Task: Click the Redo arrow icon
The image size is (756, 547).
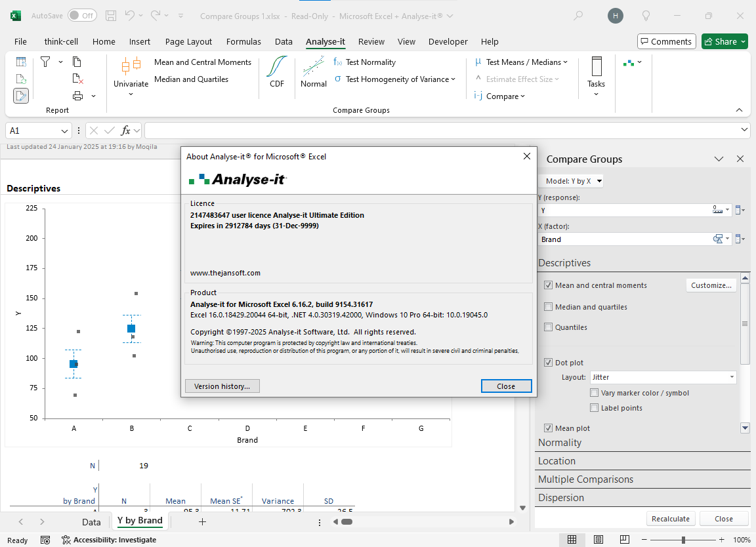Action: pyautogui.click(x=156, y=16)
